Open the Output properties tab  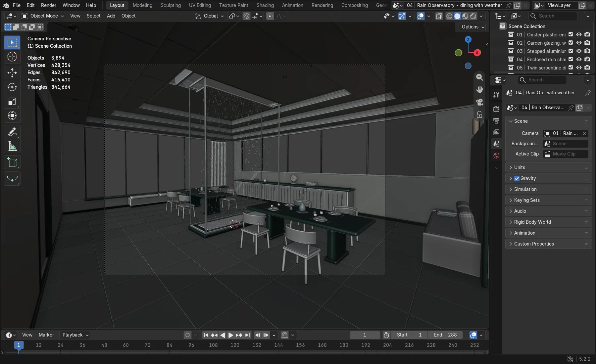pyautogui.click(x=496, y=120)
